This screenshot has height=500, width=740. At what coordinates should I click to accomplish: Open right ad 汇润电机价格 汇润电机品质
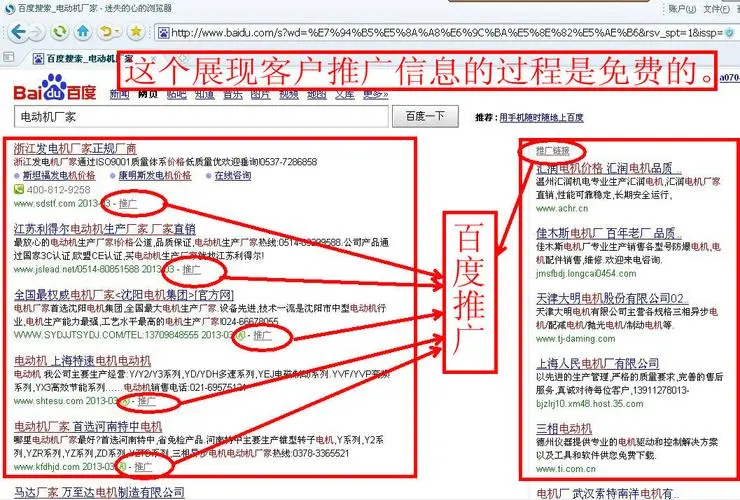(x=608, y=168)
